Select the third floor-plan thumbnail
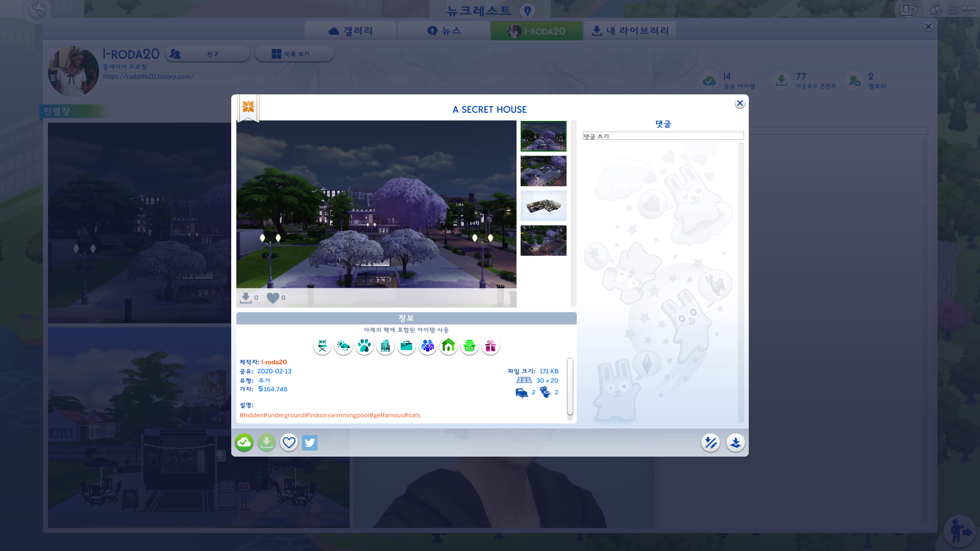The image size is (980, 551). pos(544,206)
